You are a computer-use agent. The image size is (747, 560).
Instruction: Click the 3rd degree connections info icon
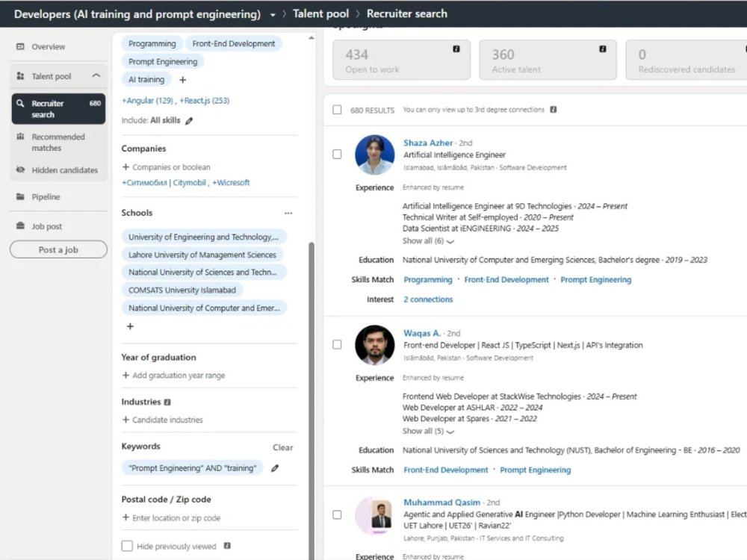(553, 110)
